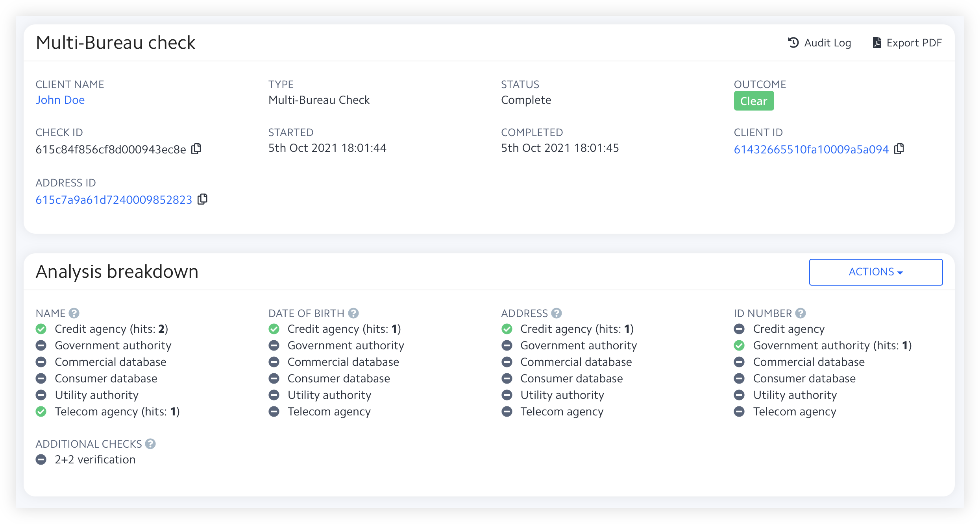Select Name Credit agency hits row
The height and width of the screenshot is (524, 980).
click(x=111, y=329)
